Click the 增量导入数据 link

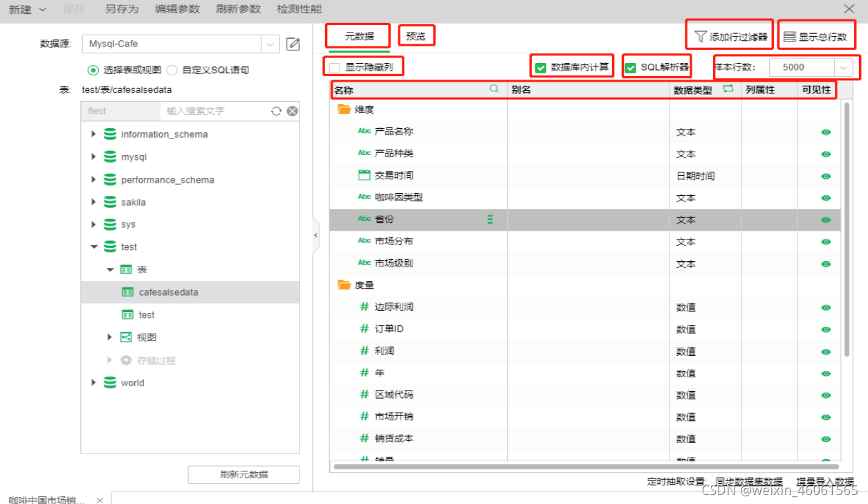[825, 482]
